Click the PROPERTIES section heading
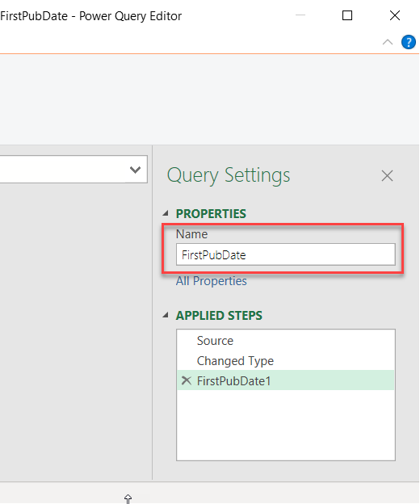This screenshot has height=504, width=420. tap(211, 214)
